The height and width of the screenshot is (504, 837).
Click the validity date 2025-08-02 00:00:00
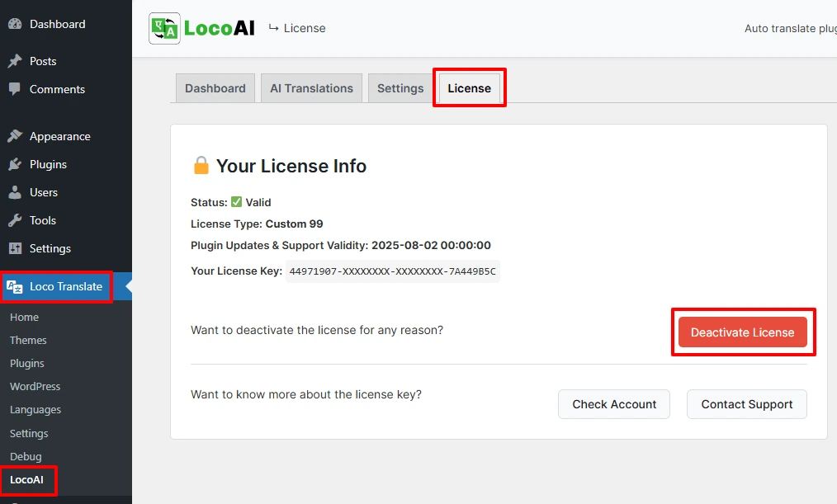(x=432, y=245)
